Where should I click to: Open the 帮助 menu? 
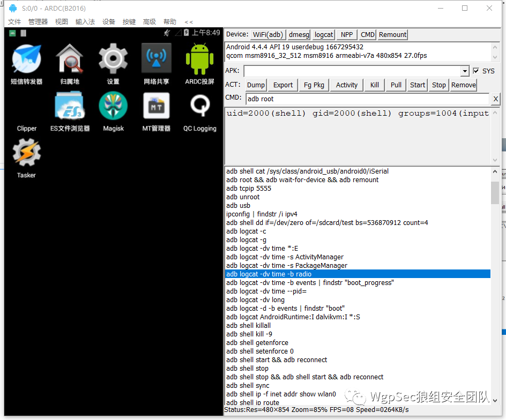click(x=170, y=21)
